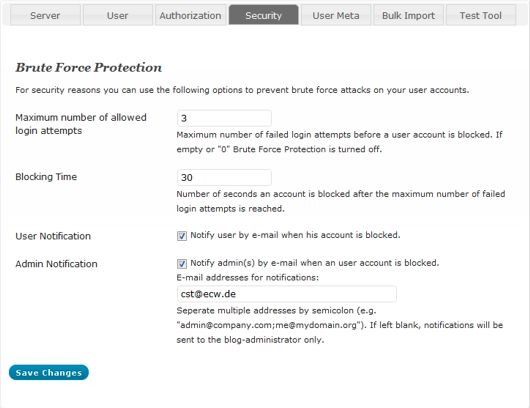Open the User tab

coord(118,15)
